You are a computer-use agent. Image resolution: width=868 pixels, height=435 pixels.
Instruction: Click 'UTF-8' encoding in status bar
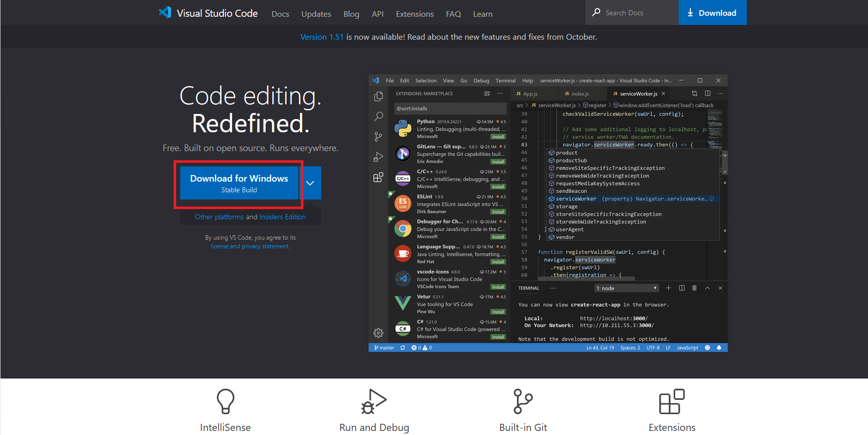pos(653,347)
